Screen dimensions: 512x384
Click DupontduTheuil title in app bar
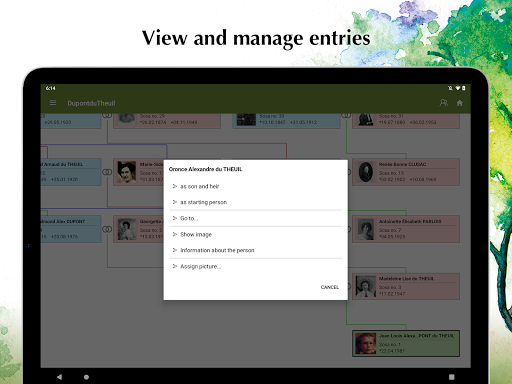coord(91,103)
